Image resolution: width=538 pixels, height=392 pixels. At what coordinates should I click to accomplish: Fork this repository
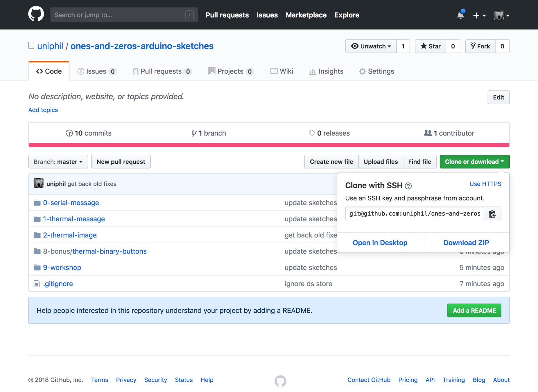pyautogui.click(x=480, y=46)
